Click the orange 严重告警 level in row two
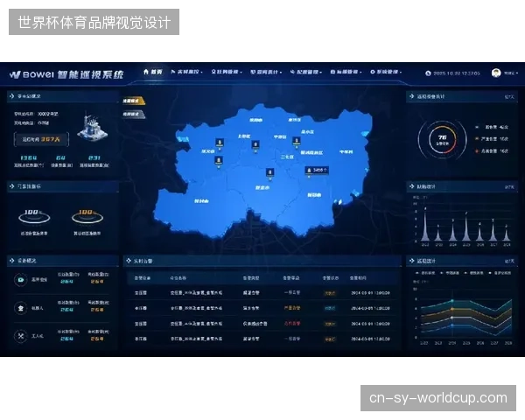The height and width of the screenshot is (420, 525). (292, 308)
